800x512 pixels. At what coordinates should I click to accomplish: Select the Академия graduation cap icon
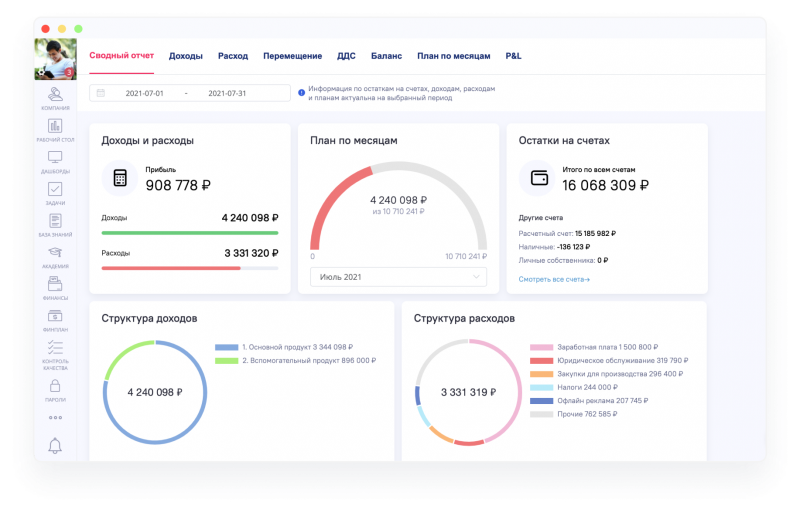pyautogui.click(x=55, y=254)
